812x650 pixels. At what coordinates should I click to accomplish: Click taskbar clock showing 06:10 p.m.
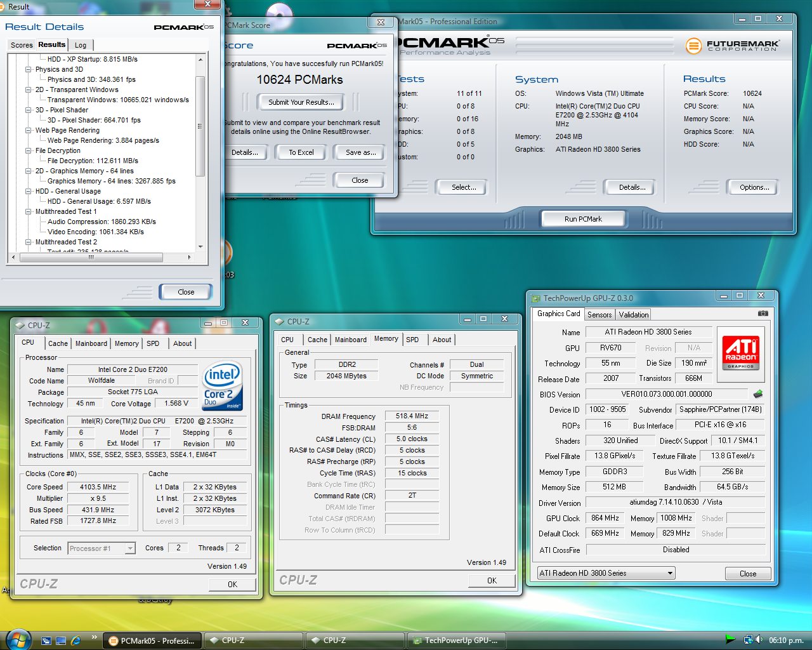point(786,640)
